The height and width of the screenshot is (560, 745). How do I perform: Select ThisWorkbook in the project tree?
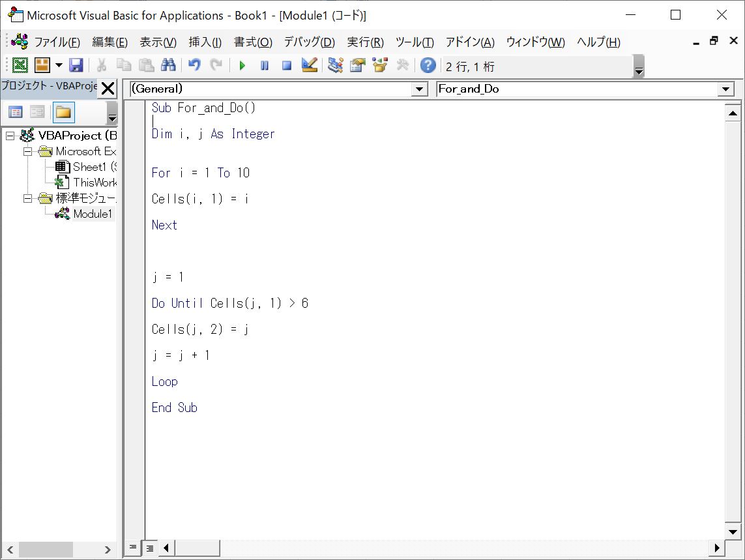(x=95, y=183)
